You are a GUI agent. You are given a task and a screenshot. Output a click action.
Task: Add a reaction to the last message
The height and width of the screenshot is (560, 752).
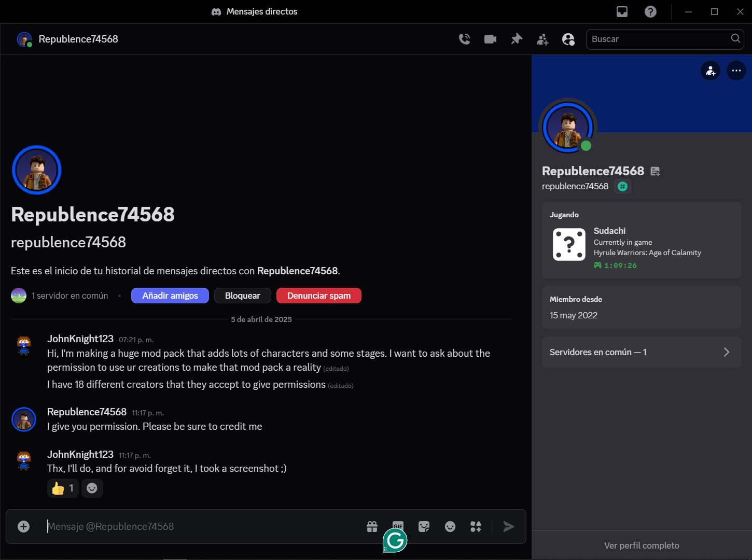(92, 488)
